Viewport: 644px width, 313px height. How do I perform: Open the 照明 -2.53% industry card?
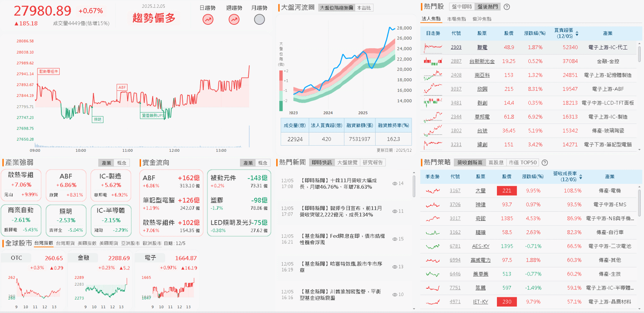[66, 220]
